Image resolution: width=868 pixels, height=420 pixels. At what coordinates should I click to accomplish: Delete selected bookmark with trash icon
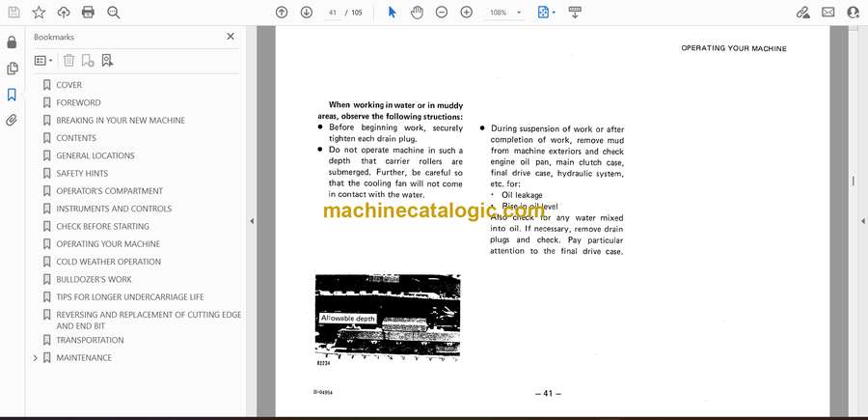[68, 61]
